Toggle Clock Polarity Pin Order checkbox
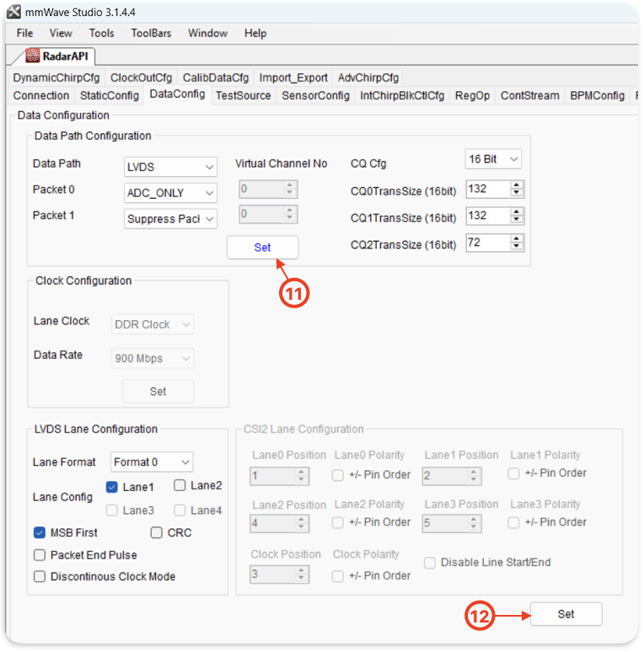644x652 pixels. pos(338,576)
